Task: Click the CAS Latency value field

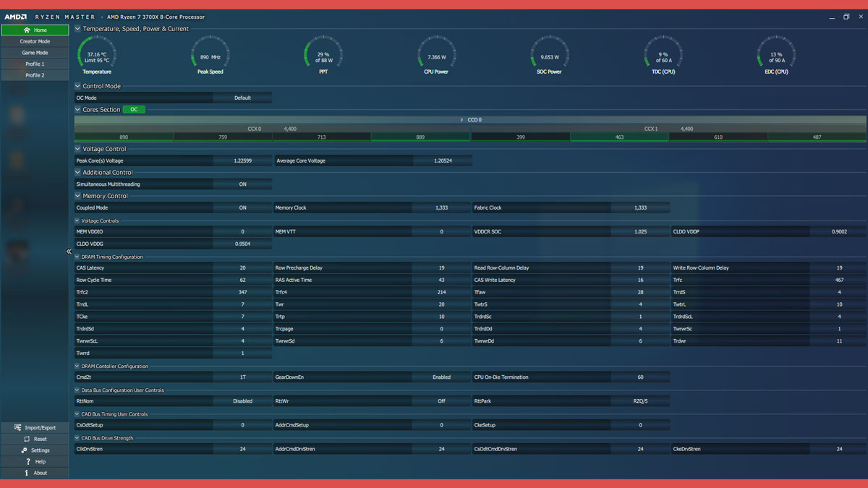Action: [243, 268]
